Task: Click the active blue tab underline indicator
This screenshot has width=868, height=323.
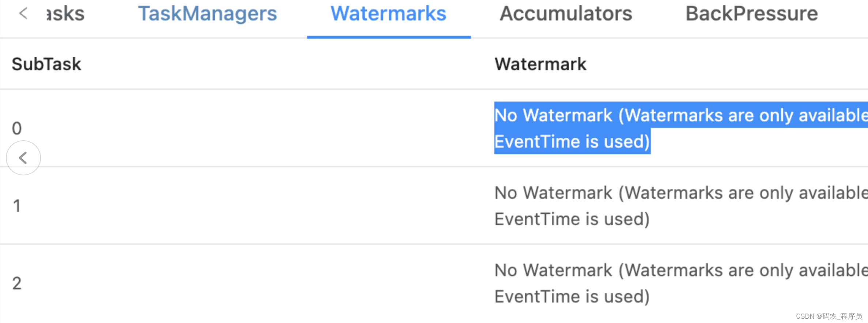Action: point(389,36)
